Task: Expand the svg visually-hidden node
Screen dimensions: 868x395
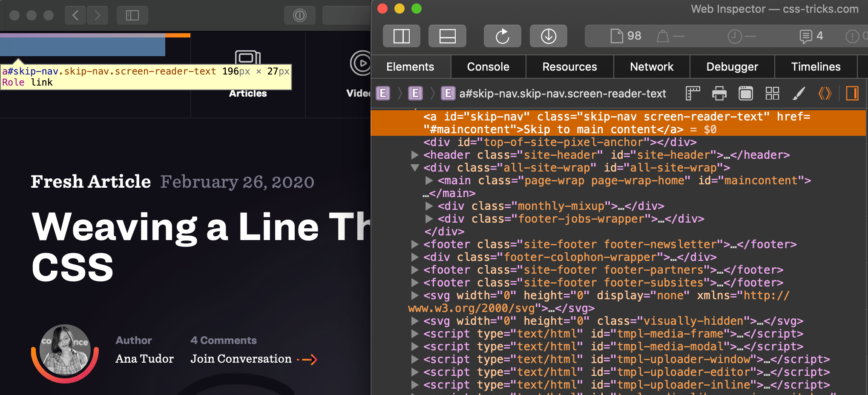Action: tap(415, 321)
